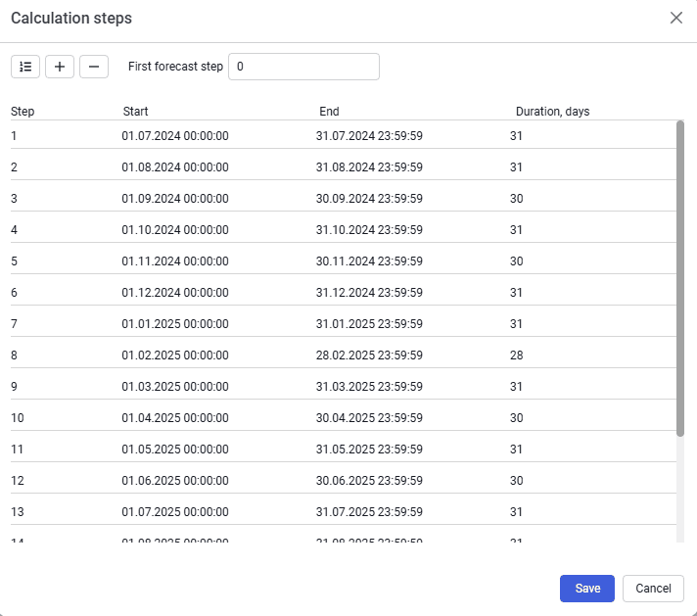The image size is (697, 616).
Task: Click the Start column header
Action: point(135,112)
